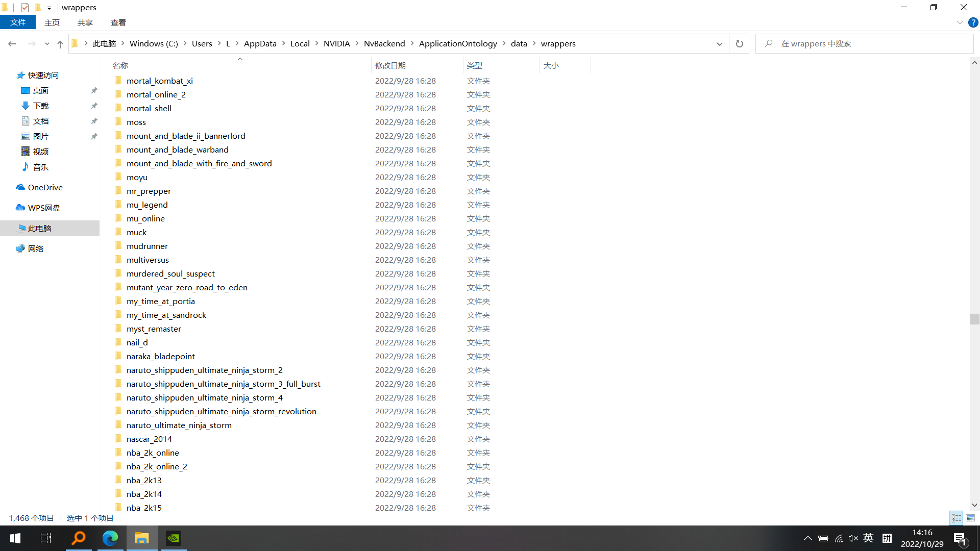Image resolution: width=980 pixels, height=551 pixels.
Task: Open Videos folder in sidebar
Action: (x=35, y=152)
